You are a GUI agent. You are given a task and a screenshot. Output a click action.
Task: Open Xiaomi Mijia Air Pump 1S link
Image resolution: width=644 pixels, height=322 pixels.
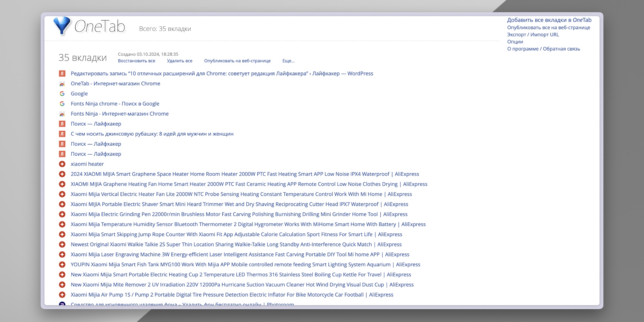(x=232, y=295)
